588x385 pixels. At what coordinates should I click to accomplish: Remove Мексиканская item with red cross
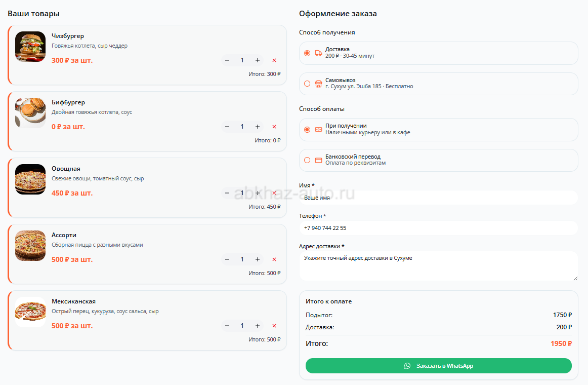(274, 326)
